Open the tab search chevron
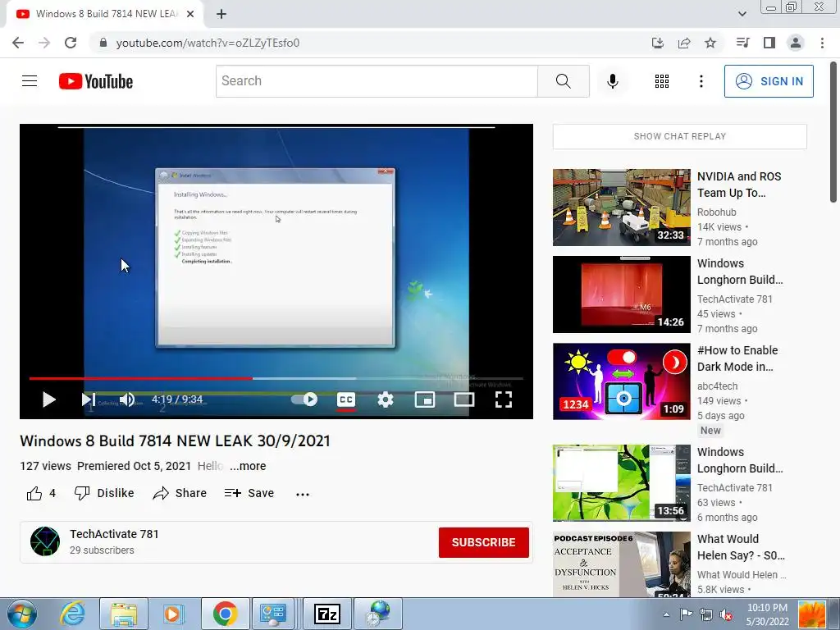This screenshot has height=630, width=840. click(x=742, y=14)
